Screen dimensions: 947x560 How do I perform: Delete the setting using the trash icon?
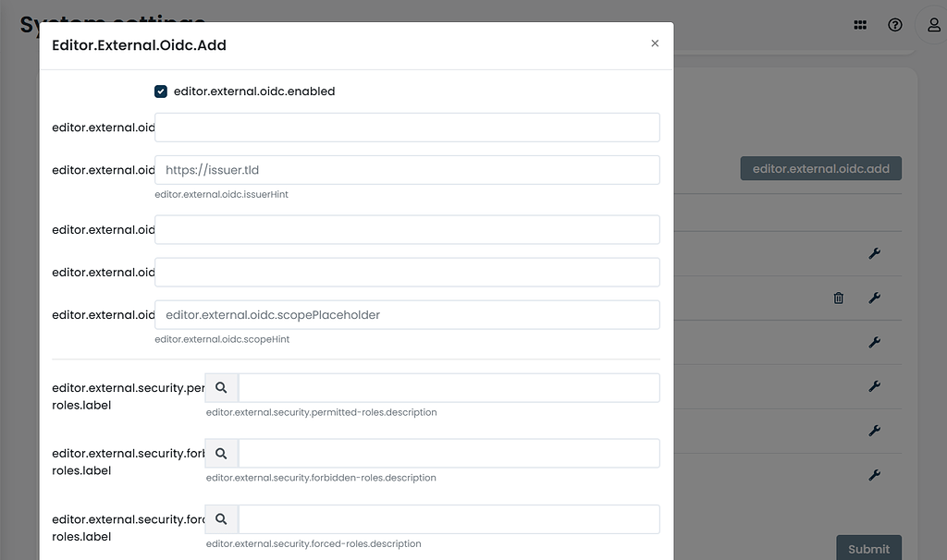point(838,298)
